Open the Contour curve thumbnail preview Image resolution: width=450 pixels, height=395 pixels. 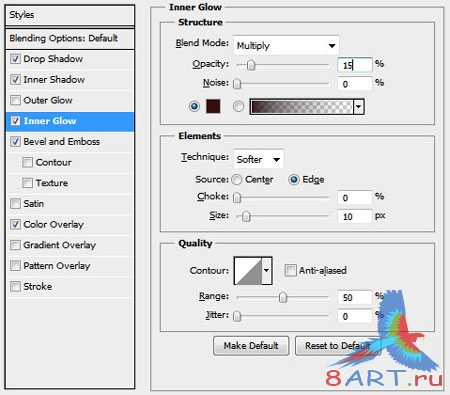point(248,271)
